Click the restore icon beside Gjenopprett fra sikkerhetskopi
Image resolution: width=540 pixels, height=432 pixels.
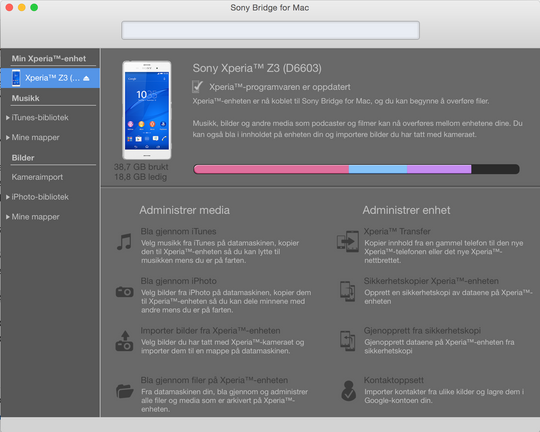coord(347,341)
